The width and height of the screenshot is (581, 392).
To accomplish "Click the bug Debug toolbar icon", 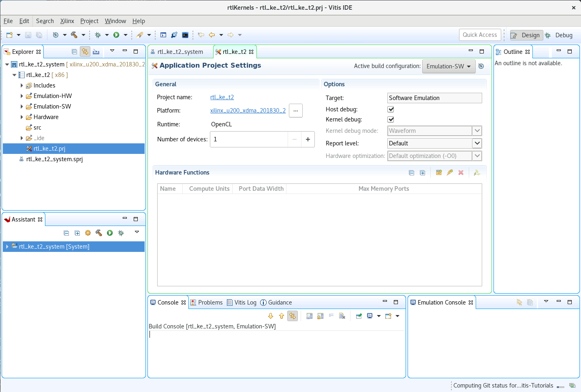I will [98, 35].
